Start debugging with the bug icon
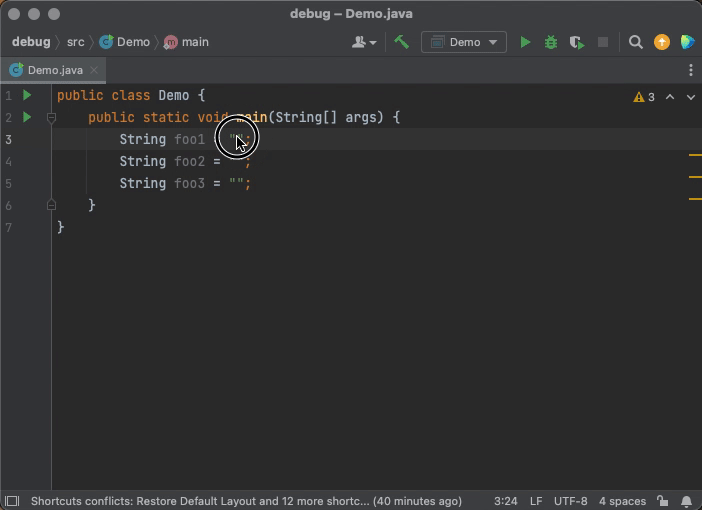Viewport: 702px width, 510px height. [x=551, y=42]
